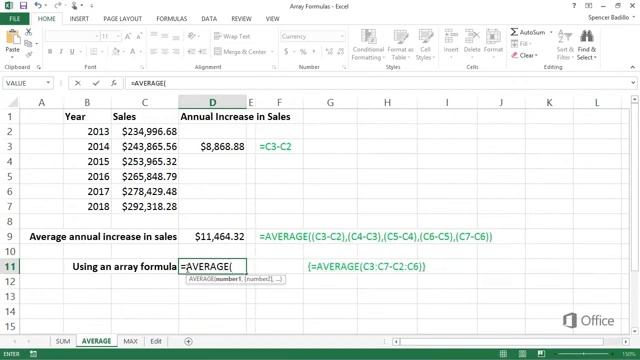Click the Cut scissors icon
This screenshot has height=360, width=640.
click(28, 32)
